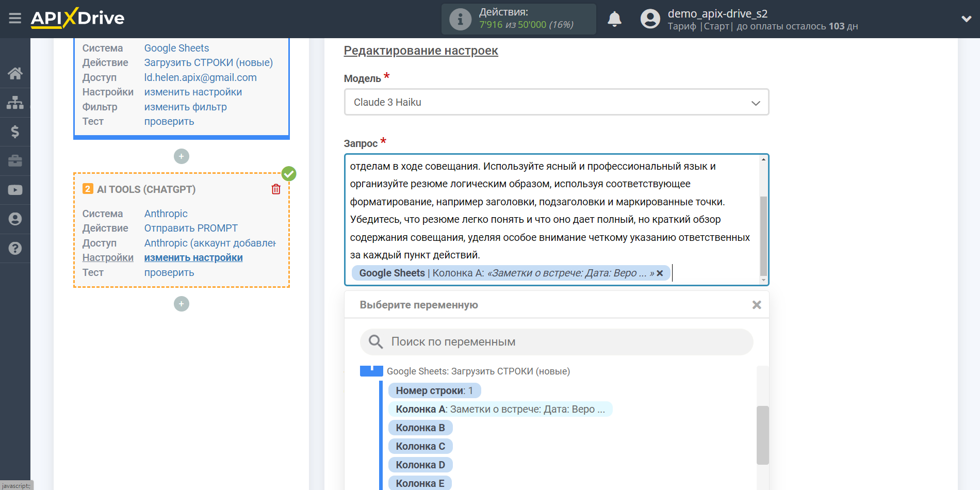This screenshot has width=980, height=490.
Task: Click the variable list scrollbar
Action: click(x=762, y=435)
